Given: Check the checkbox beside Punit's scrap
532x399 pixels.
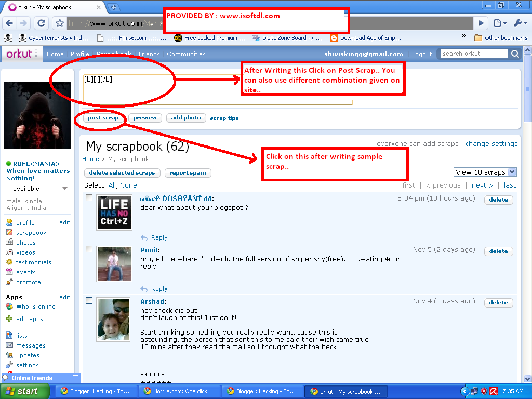Looking at the screenshot, I should pos(89,249).
